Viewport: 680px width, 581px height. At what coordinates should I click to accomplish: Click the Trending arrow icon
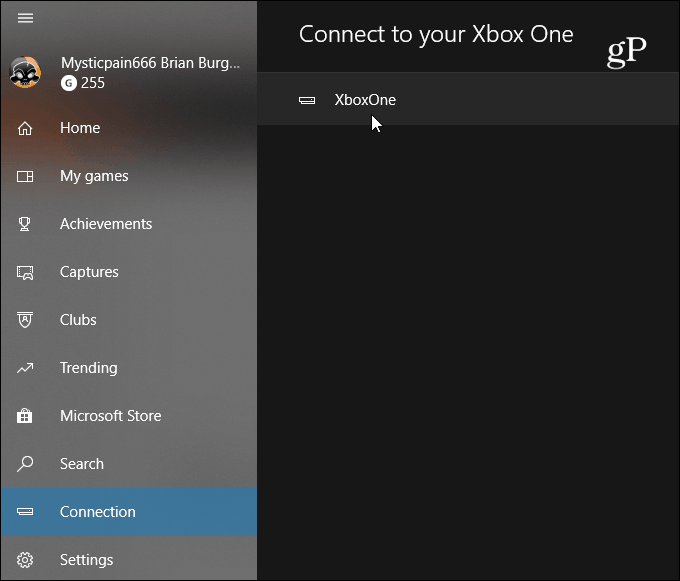25,368
